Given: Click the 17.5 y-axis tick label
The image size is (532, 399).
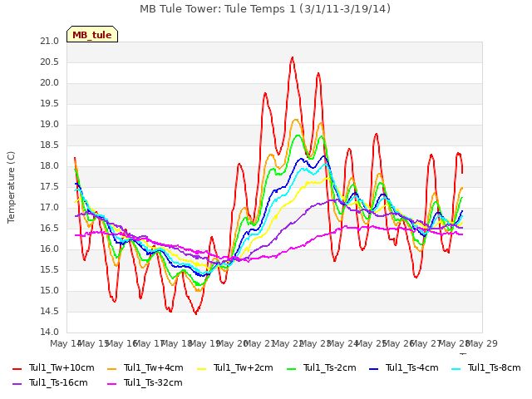Looking at the screenshot, I should point(50,186).
